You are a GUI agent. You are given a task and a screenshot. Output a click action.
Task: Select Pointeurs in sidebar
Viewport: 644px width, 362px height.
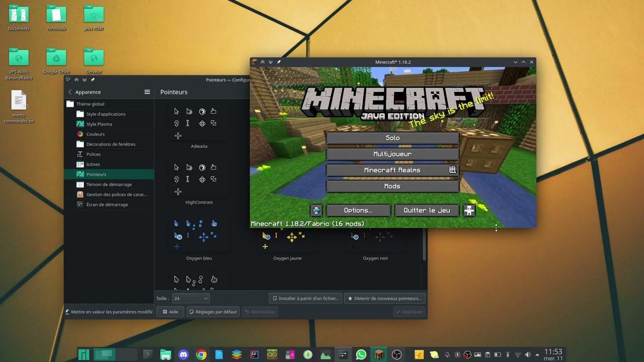tap(109, 174)
